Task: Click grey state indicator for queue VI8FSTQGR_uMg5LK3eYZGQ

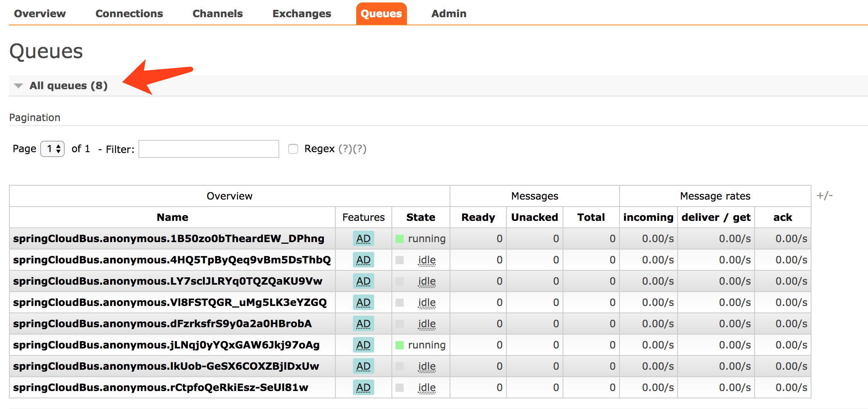Action: point(400,303)
